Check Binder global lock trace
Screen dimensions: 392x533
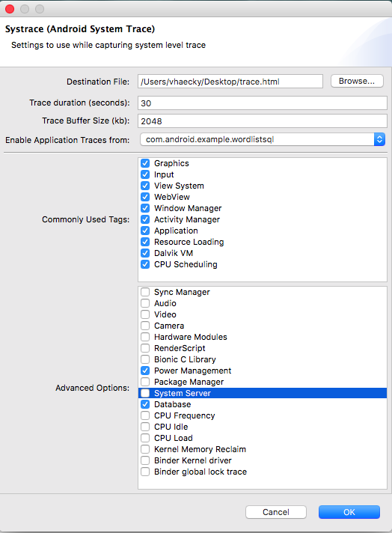tap(145, 472)
